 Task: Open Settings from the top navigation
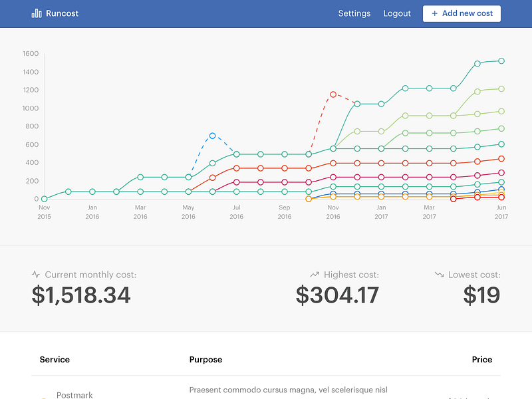[x=354, y=13]
